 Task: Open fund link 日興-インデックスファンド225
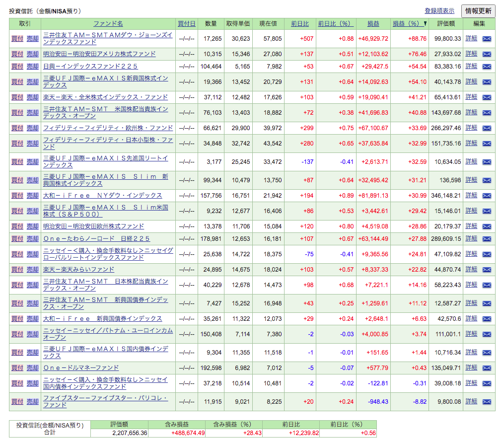pos(90,66)
